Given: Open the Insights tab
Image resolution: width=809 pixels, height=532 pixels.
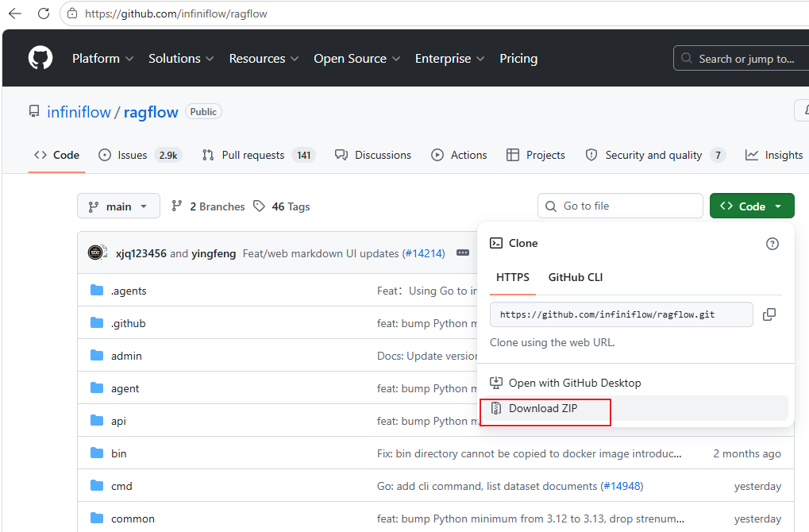Looking at the screenshot, I should [x=774, y=155].
